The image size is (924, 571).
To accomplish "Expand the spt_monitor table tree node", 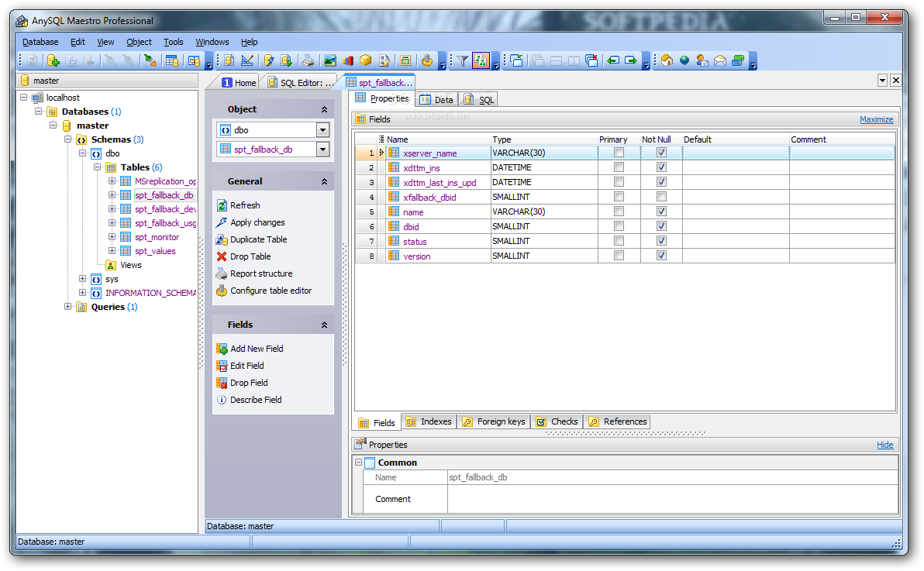I will 112,237.
